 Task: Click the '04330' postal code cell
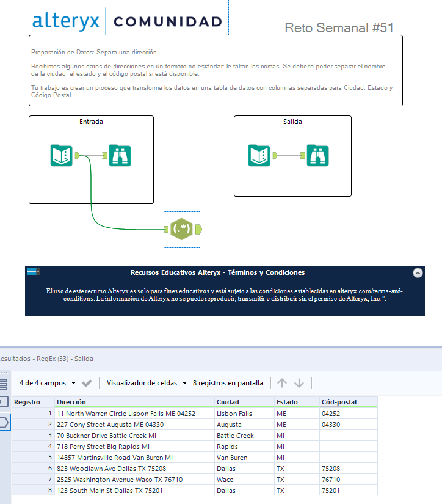[349, 425]
